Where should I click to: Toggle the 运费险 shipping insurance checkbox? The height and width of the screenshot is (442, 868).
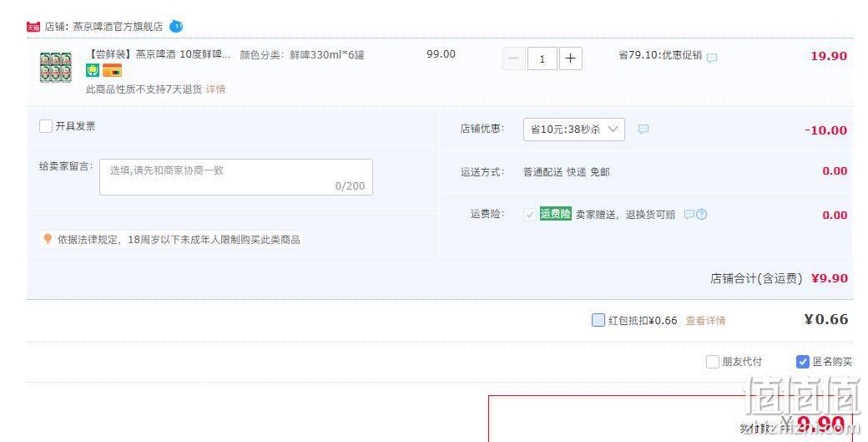click(x=530, y=215)
